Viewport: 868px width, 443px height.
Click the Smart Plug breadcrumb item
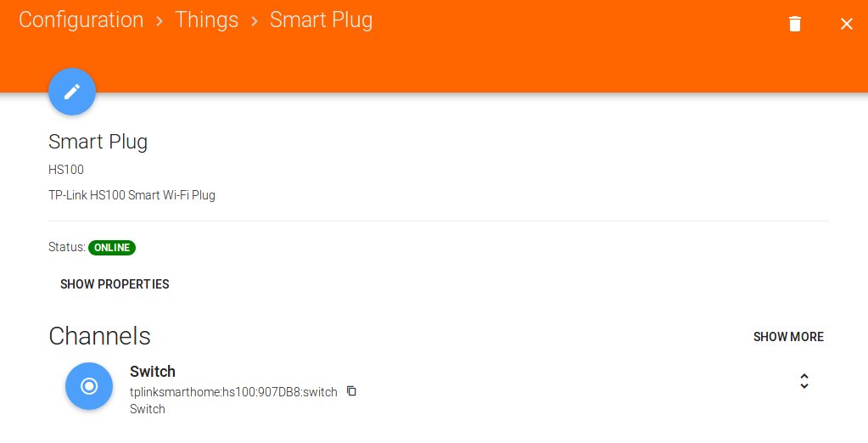[x=321, y=20]
